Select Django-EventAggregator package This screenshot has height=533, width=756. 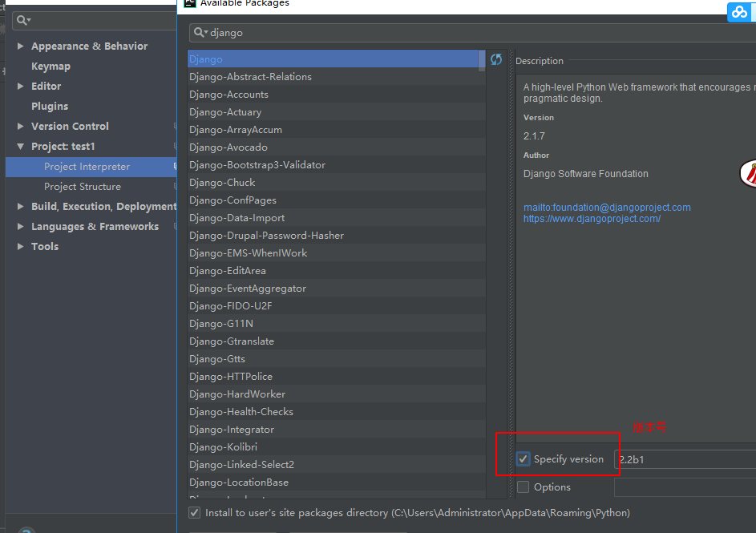tap(337, 289)
